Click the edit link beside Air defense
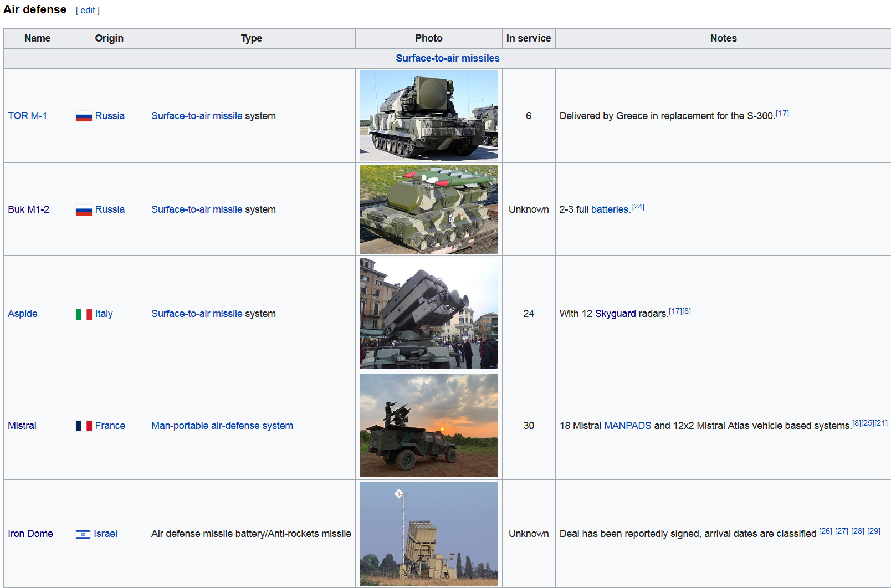 tap(88, 11)
